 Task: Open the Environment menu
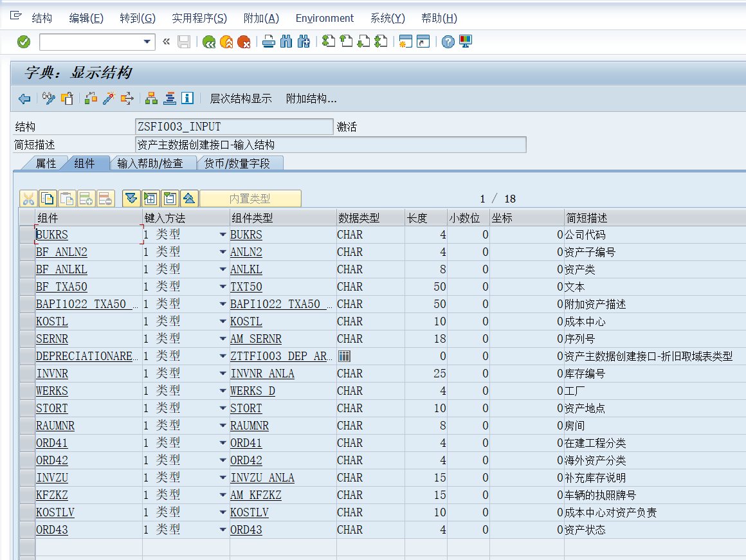(x=325, y=18)
